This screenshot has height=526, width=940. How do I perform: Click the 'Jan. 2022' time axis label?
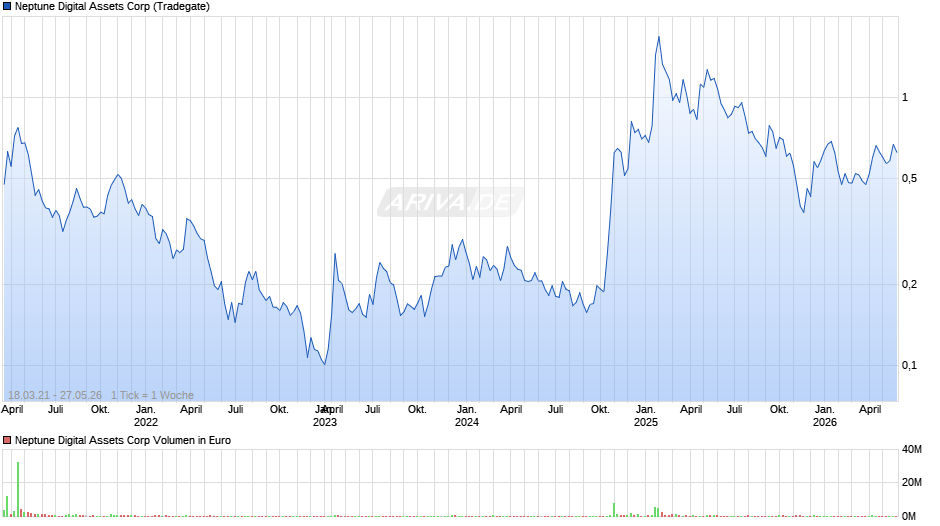coord(146,416)
